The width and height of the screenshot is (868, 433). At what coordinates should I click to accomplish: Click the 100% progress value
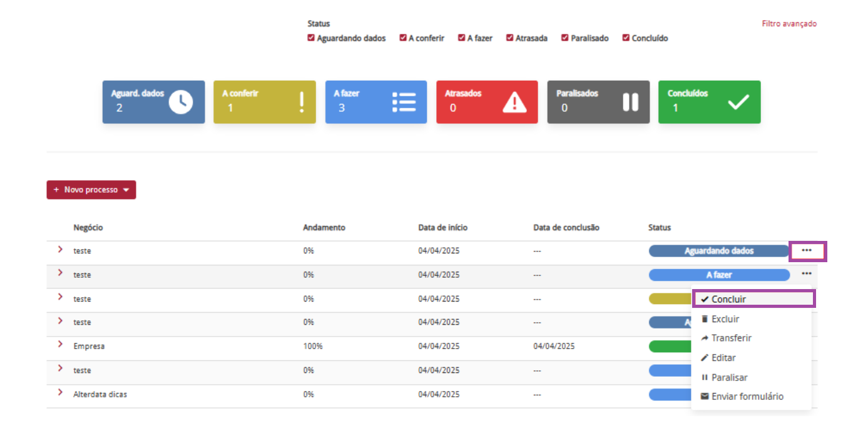click(x=313, y=346)
